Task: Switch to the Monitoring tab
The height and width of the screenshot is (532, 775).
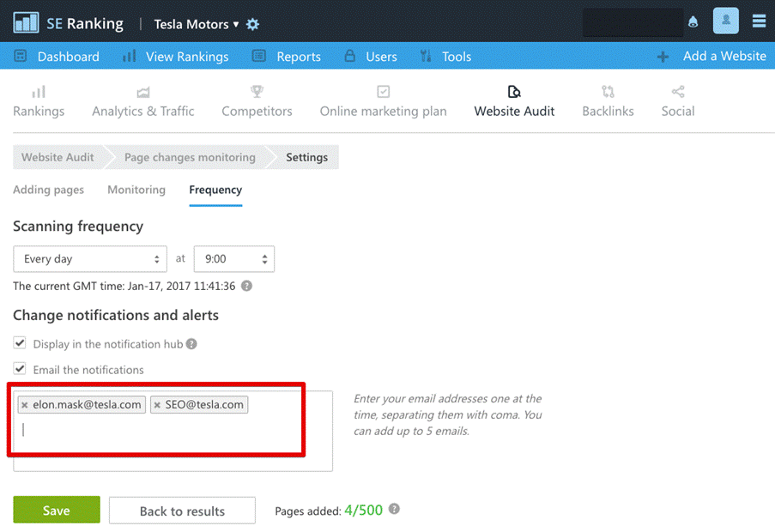Action: coord(136,190)
